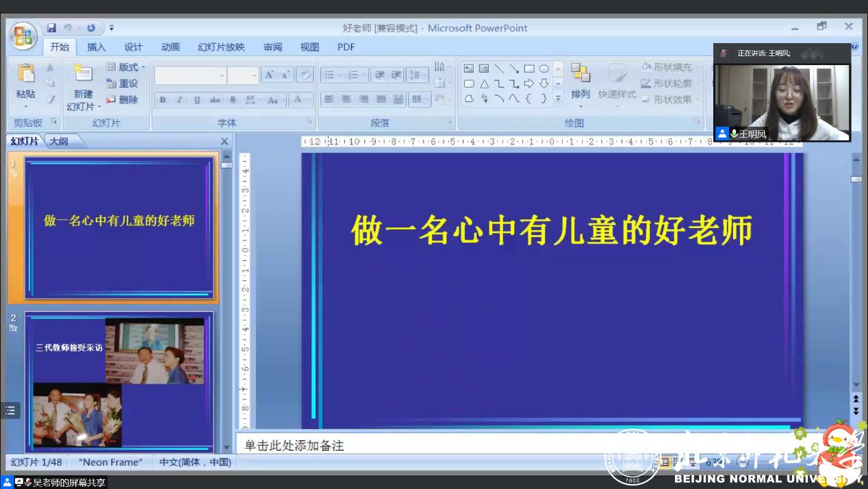
Task: Select slide 2 thumbnail with teacher photos
Action: coord(119,381)
